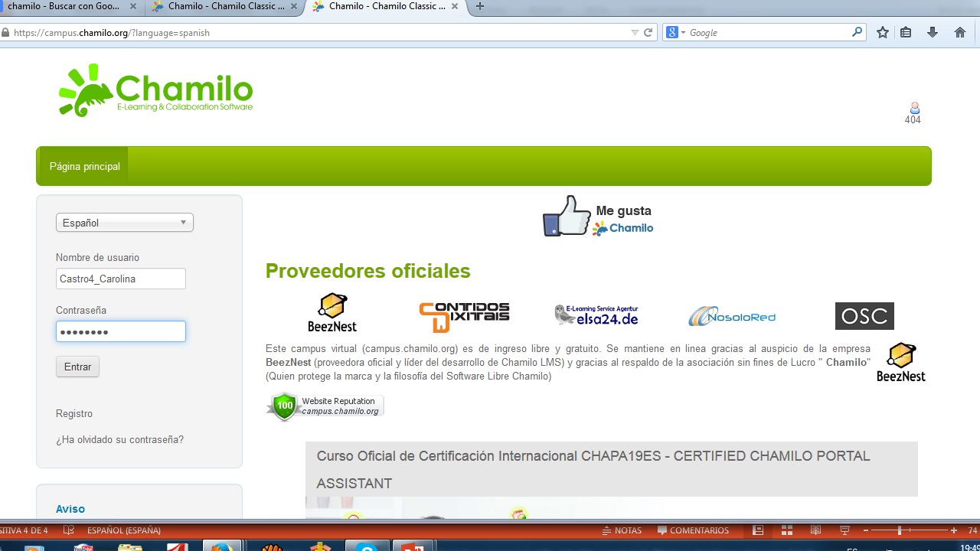
Task: Click the 'Proveedores oficiales' heading
Action: 368,271
